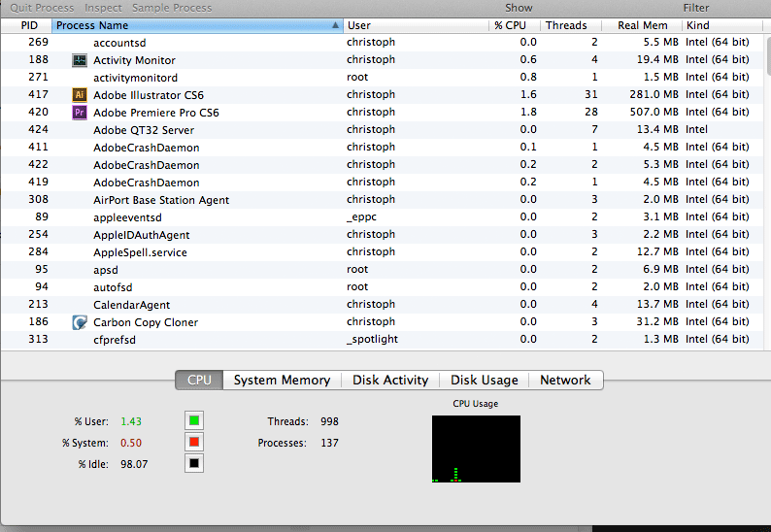Sort by the PID column header
The image size is (771, 532).
(x=26, y=25)
